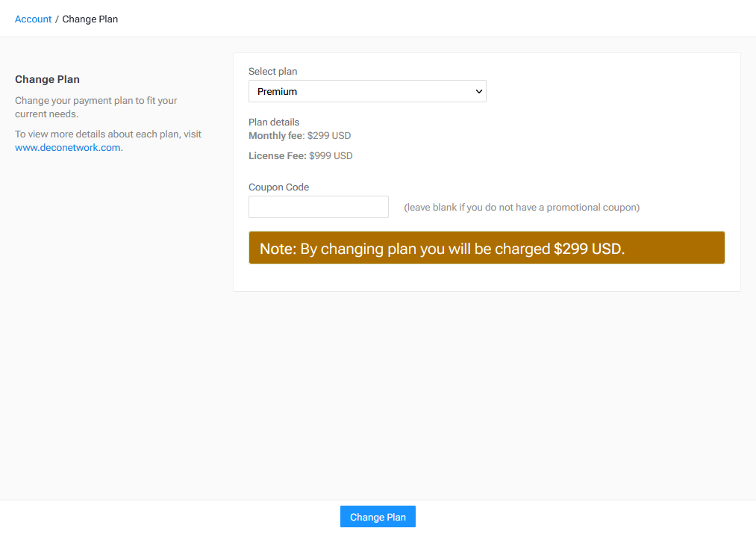Click the chevron arrow on the Premium dropdown
Viewport: 756px width, 537px height.
[478, 91]
